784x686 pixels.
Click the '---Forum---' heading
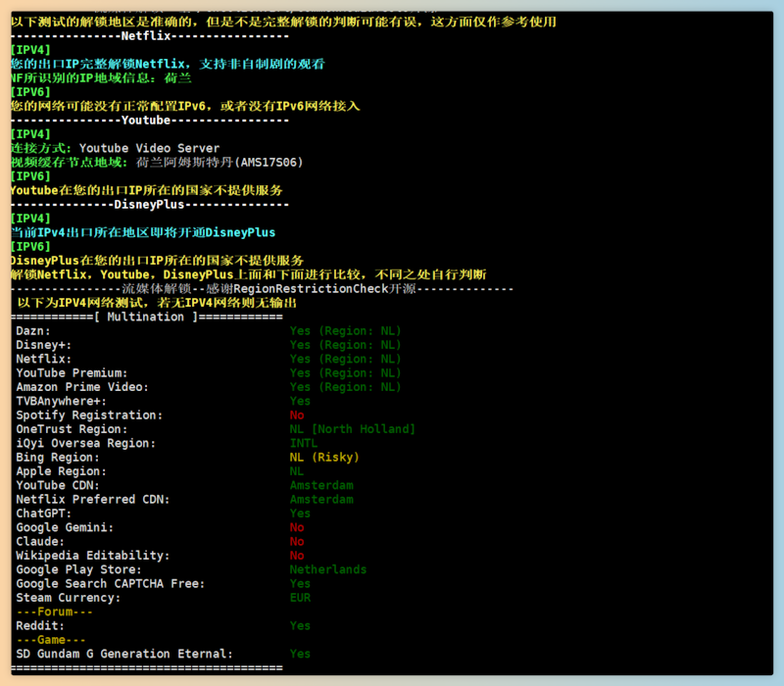[x=54, y=612]
